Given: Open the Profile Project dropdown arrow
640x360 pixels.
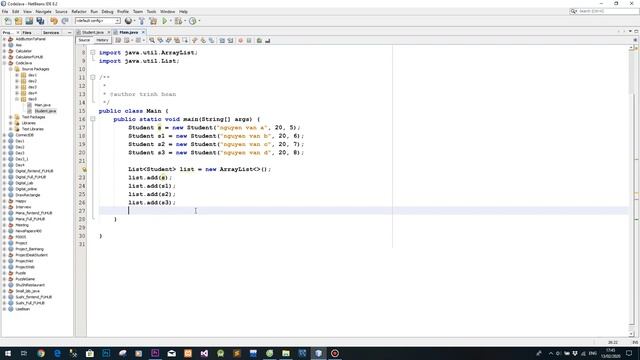Looking at the screenshot, I should (199, 21).
